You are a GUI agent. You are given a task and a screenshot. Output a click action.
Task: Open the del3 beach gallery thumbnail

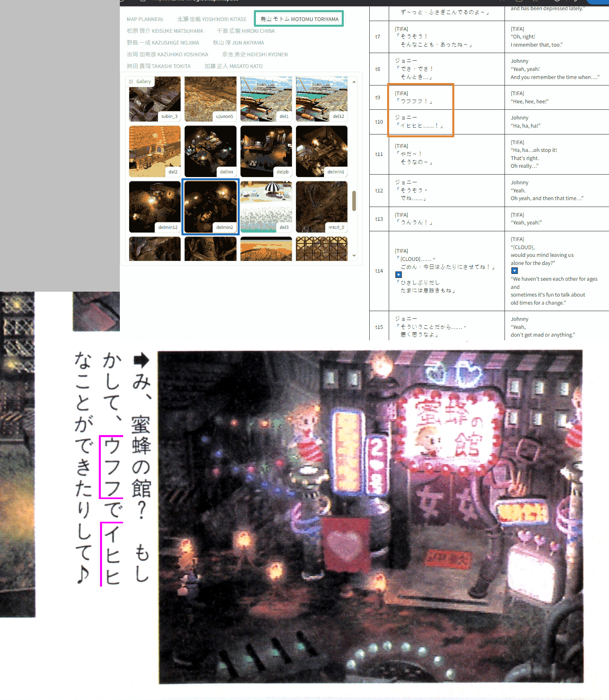point(266,207)
